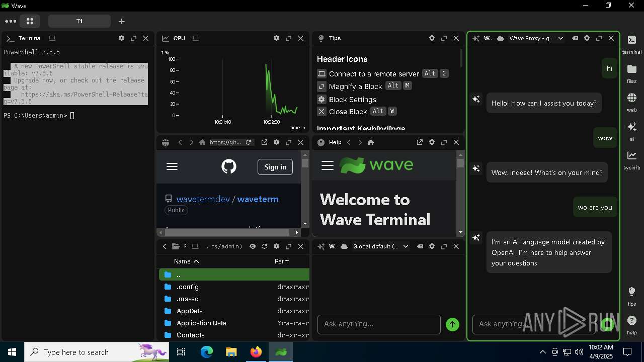Go back in the GitHub web block

pos(180,142)
